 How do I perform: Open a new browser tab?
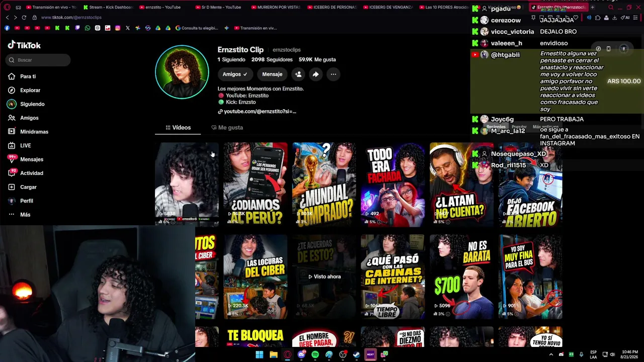pos(592,8)
